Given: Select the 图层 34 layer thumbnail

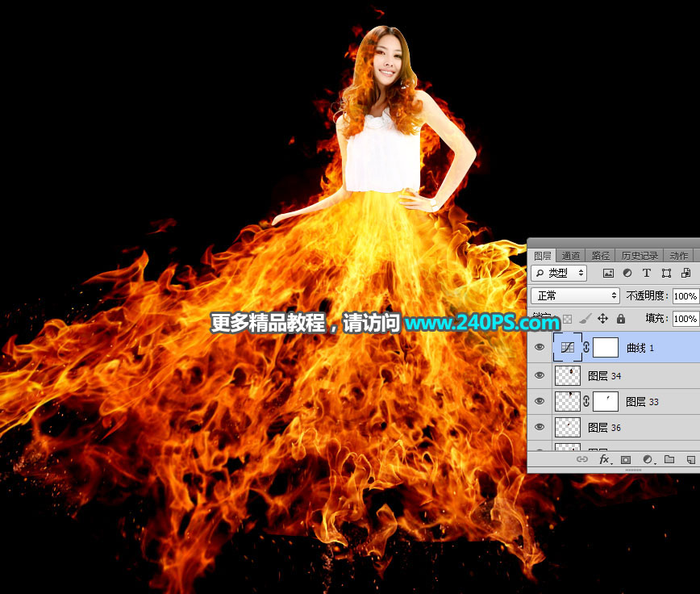Looking at the screenshot, I should pos(568,375).
